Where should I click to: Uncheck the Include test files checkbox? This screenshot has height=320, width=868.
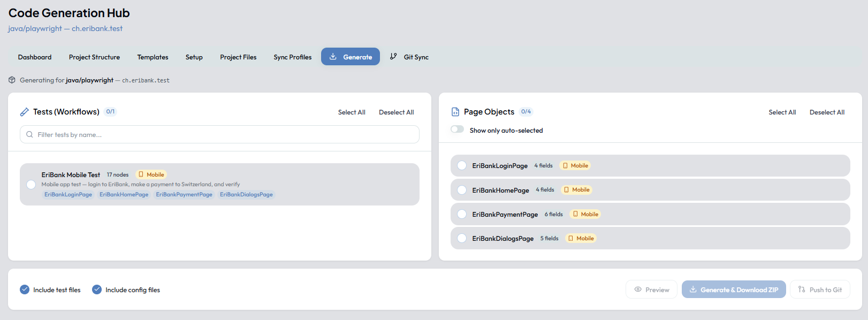(x=25, y=289)
